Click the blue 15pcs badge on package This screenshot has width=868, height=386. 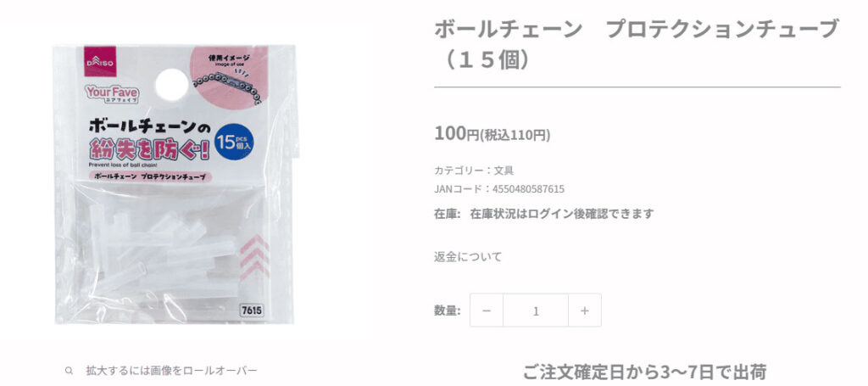[x=234, y=143]
